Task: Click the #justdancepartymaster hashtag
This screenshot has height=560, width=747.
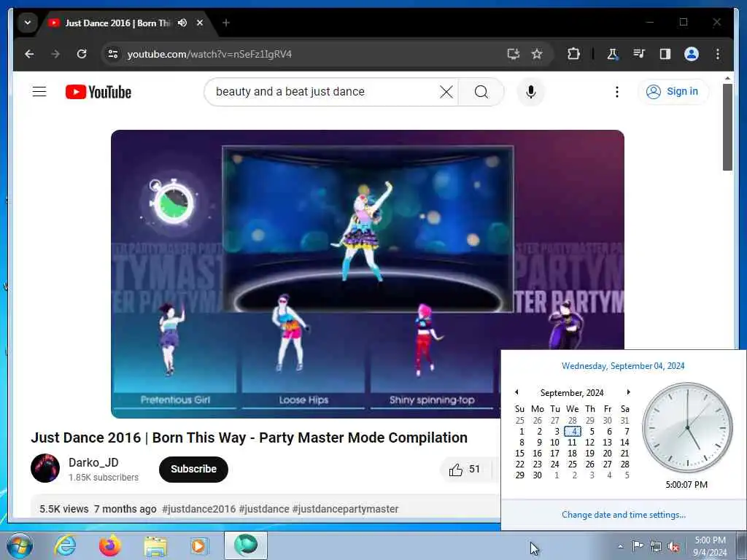Action: click(345, 509)
